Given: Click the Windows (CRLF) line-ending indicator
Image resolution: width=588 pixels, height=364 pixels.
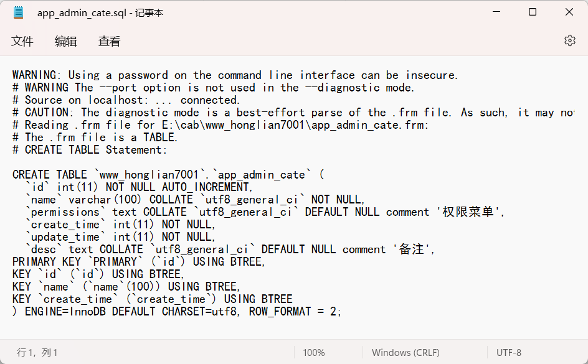Looking at the screenshot, I should 405,352.
